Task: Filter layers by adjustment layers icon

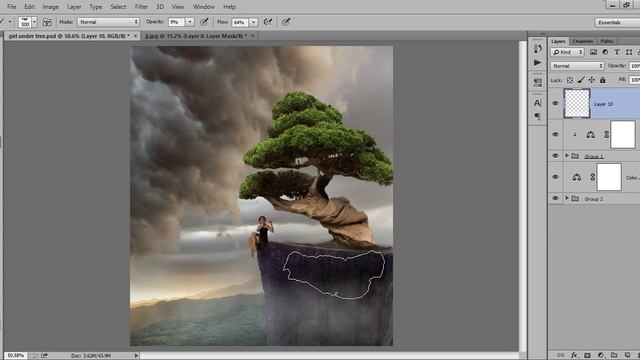Action: point(605,52)
